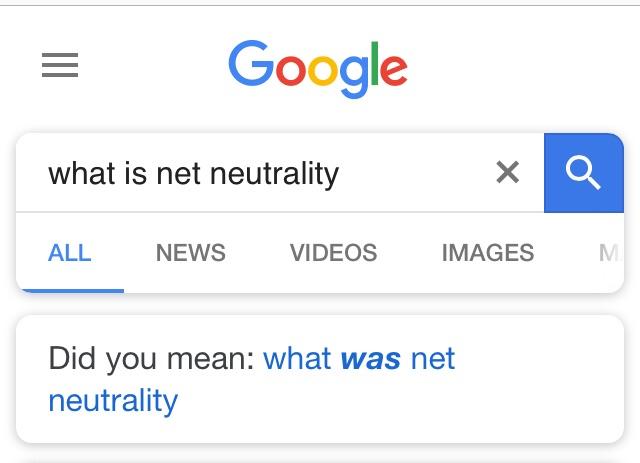Click the bold word "was" in suggestion

[x=371, y=359]
